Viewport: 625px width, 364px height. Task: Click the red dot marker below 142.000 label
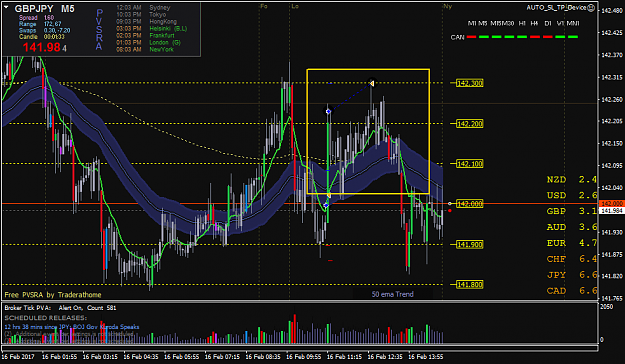click(450, 211)
